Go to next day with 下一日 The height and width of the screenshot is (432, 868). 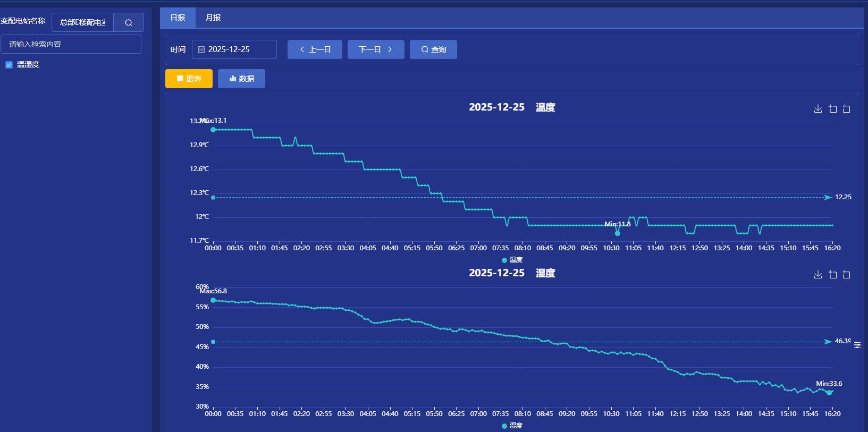click(376, 49)
